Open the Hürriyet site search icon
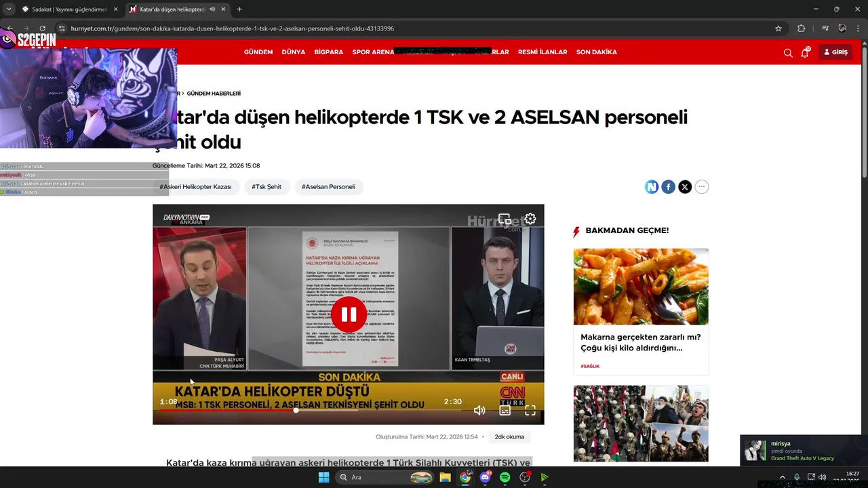This screenshot has width=868, height=488. click(x=788, y=52)
